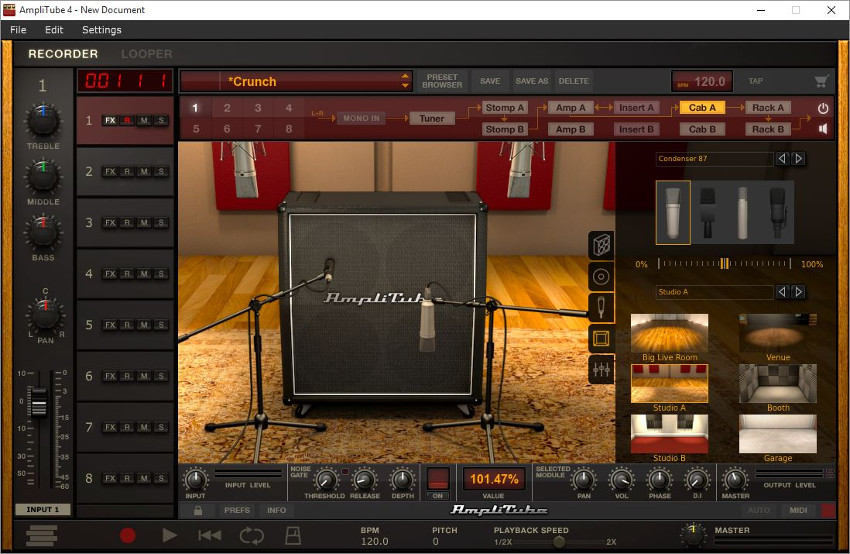Click the MASTER knob in bottom transport
Viewport: 850px width, 554px height.
(693, 534)
